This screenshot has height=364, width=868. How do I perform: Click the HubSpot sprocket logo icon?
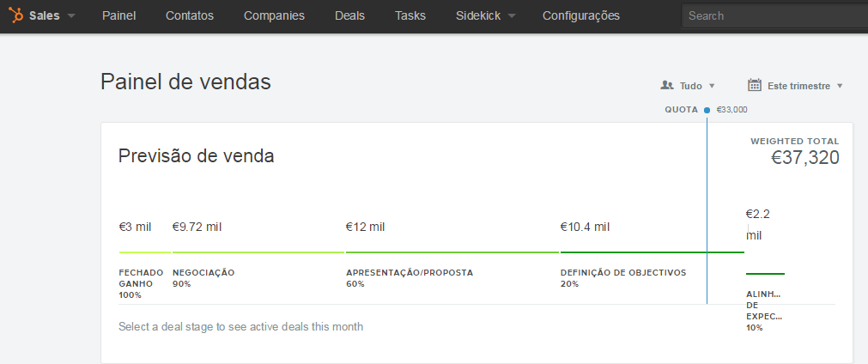pyautogui.click(x=16, y=15)
